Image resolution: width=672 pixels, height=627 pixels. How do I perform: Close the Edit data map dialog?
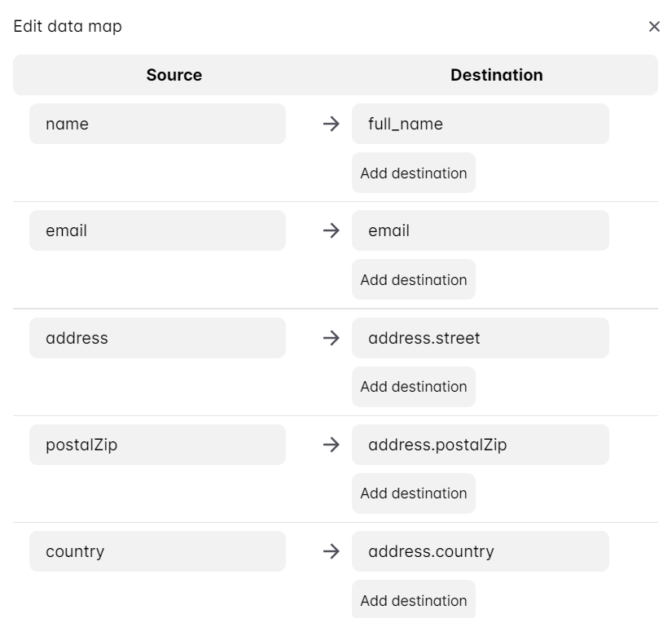[653, 27]
